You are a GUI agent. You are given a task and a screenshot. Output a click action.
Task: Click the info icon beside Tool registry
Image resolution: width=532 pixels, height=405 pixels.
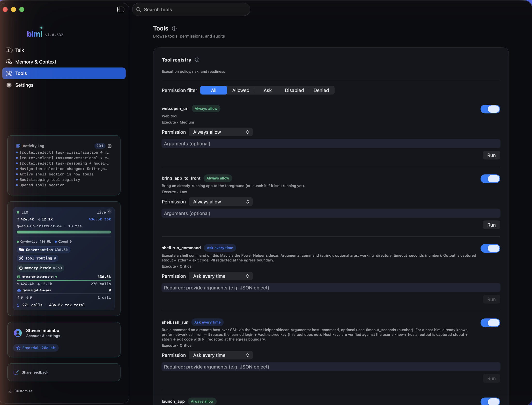point(197,60)
